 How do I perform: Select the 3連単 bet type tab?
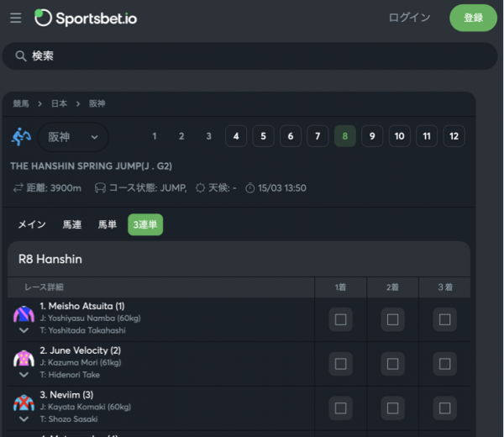(x=145, y=224)
